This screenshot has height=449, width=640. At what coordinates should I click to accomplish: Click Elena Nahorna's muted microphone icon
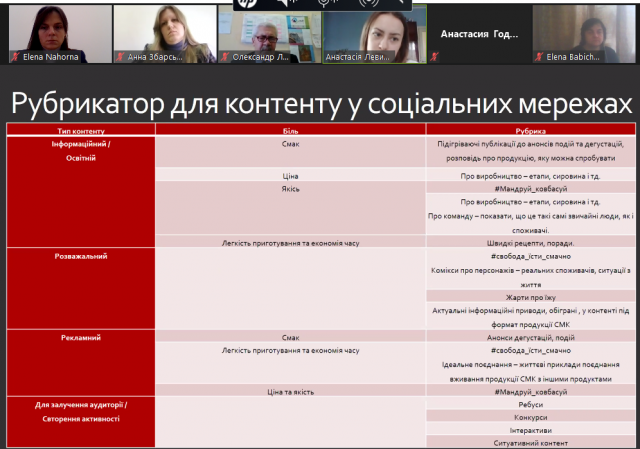tap(15, 57)
